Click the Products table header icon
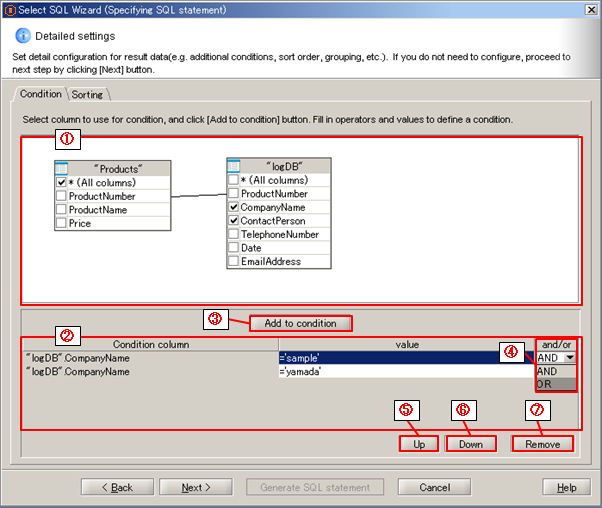The height and width of the screenshot is (508, 602). [62, 168]
